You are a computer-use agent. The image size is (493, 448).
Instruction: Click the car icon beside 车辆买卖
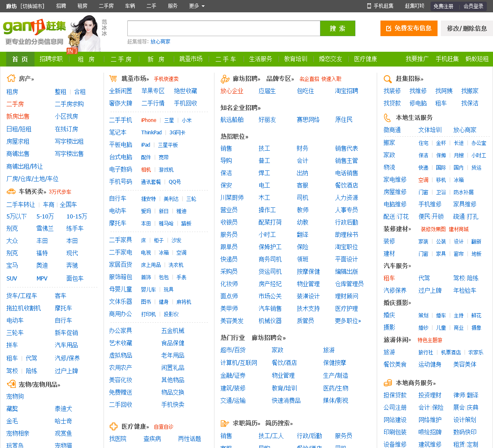11,191
